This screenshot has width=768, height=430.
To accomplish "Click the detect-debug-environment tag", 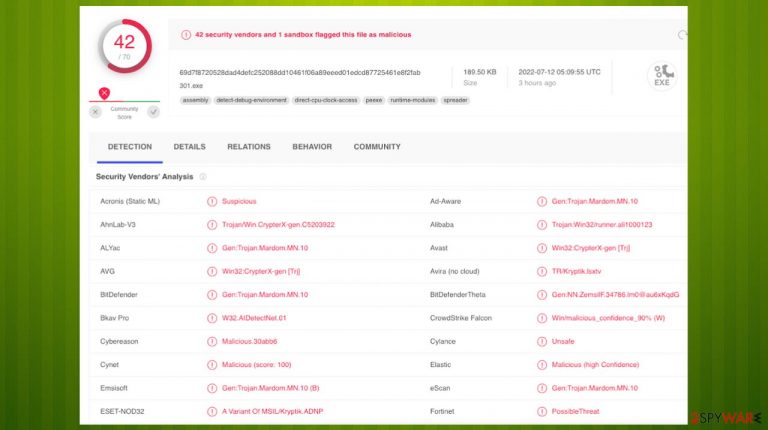I will (251, 100).
